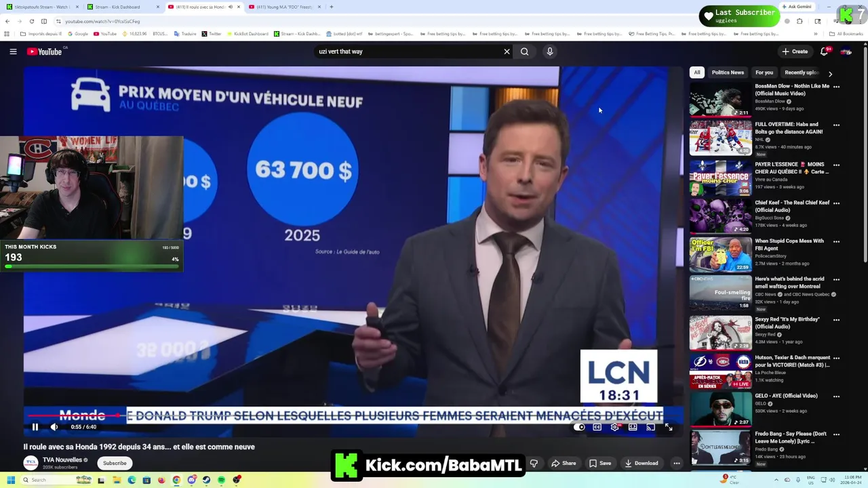Open options for acrid smell Montreal video
Viewport: 868px width, 488px height.
pyautogui.click(x=836, y=279)
